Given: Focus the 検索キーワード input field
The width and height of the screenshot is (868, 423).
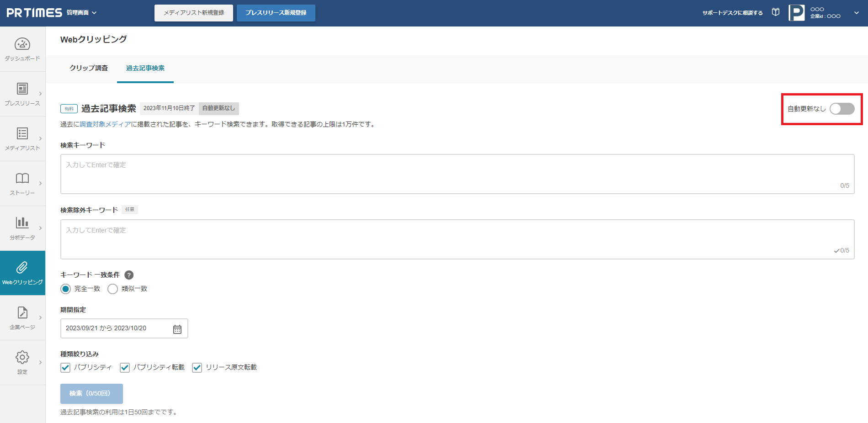Looking at the screenshot, I should click(x=457, y=174).
